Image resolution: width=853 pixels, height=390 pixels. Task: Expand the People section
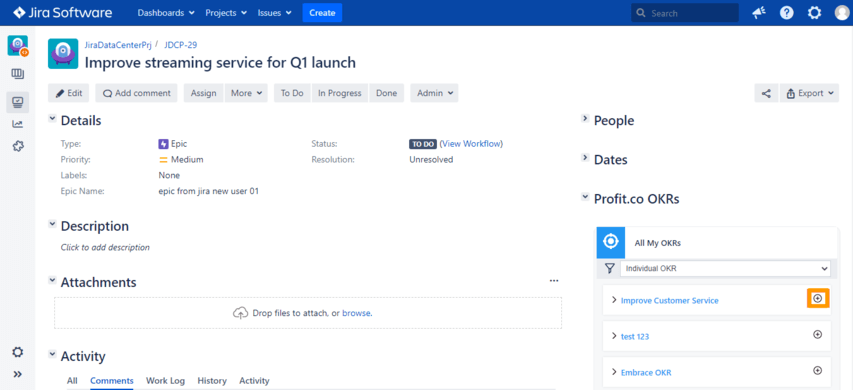[x=585, y=118]
